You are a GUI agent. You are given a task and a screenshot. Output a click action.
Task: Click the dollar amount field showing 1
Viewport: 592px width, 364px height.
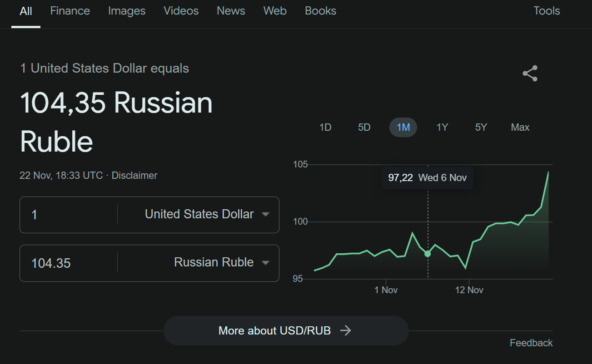tap(69, 214)
